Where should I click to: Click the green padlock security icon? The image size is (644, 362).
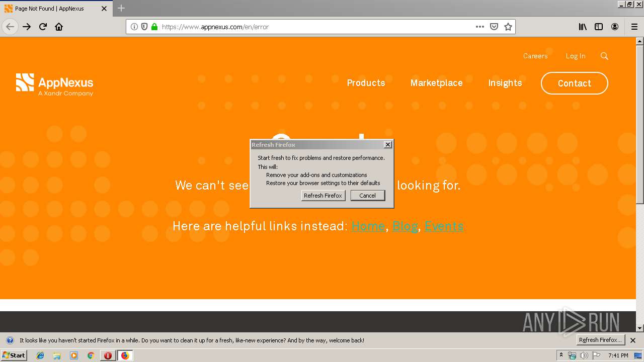[x=154, y=27]
